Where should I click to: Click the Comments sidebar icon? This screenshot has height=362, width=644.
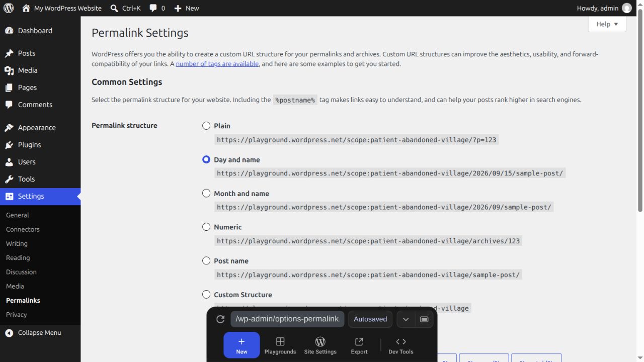pos(9,105)
